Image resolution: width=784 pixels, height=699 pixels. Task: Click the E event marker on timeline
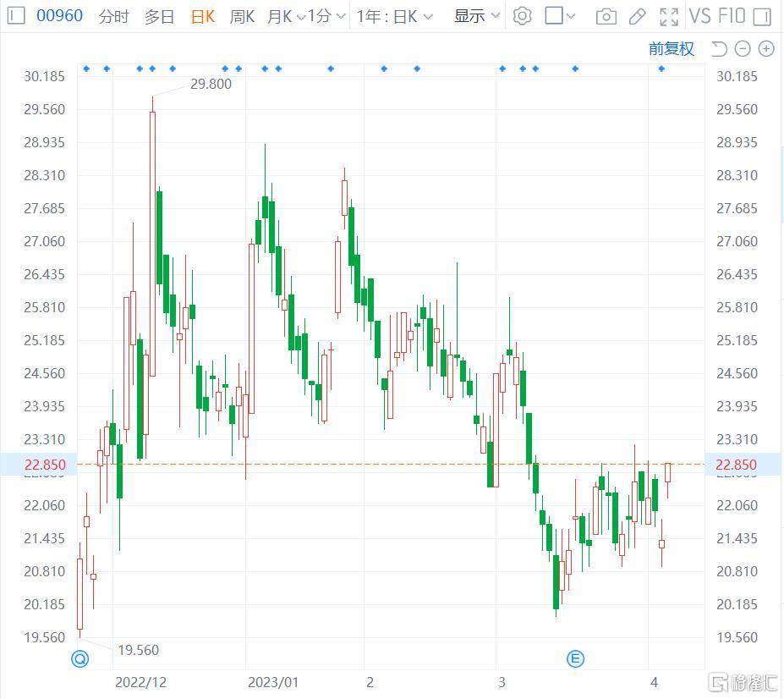coord(575,658)
